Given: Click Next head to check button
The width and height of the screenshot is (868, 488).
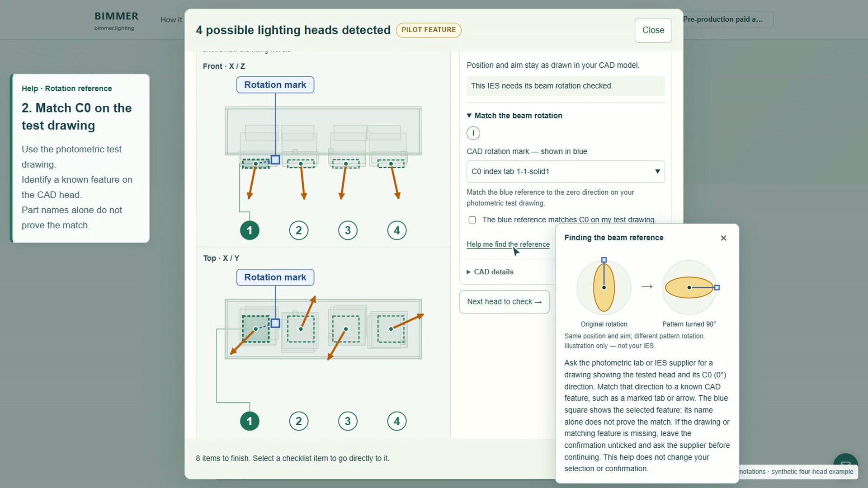Looking at the screenshot, I should pos(505,302).
